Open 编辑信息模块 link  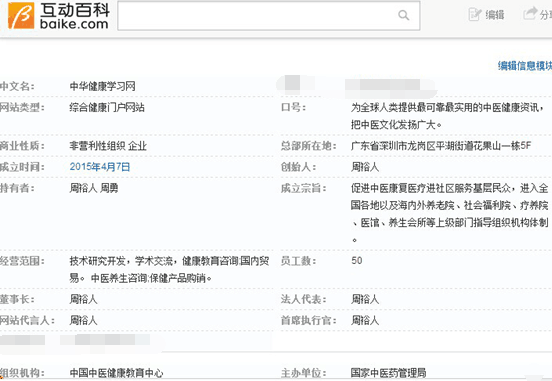pyautogui.click(x=525, y=65)
